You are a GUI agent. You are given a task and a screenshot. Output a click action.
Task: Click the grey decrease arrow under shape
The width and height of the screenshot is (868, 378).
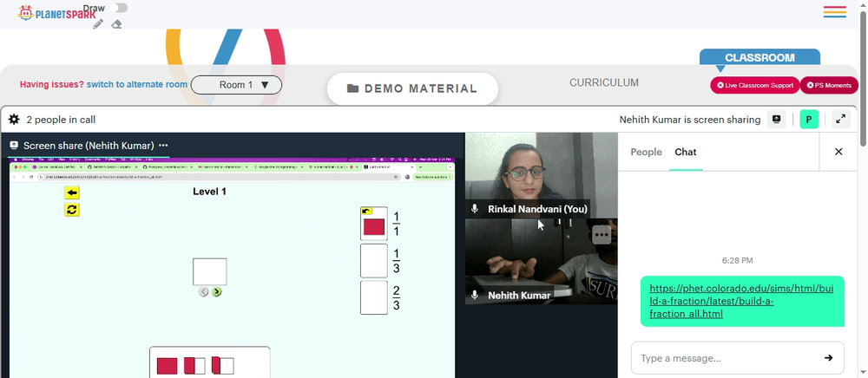(204, 292)
